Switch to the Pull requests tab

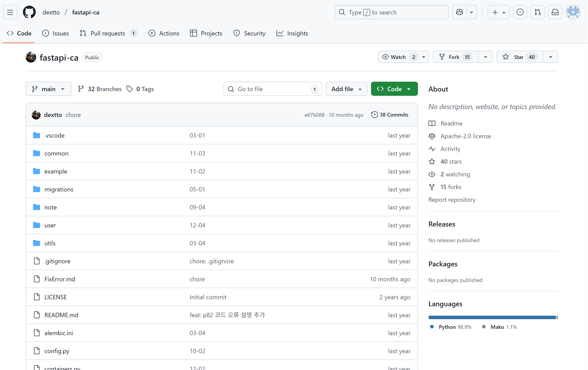click(x=108, y=33)
